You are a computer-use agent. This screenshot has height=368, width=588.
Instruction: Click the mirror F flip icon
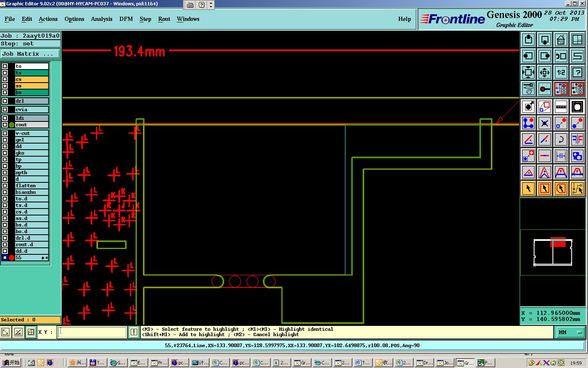577,139
